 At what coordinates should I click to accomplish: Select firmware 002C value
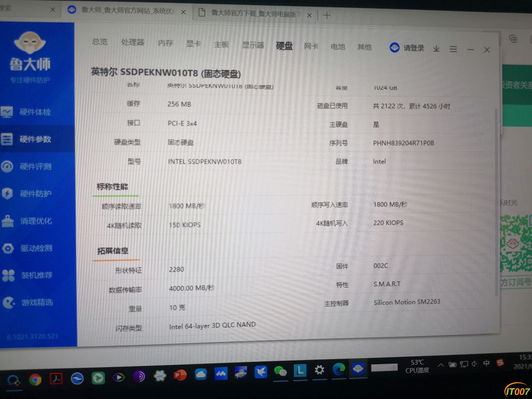[x=380, y=266]
